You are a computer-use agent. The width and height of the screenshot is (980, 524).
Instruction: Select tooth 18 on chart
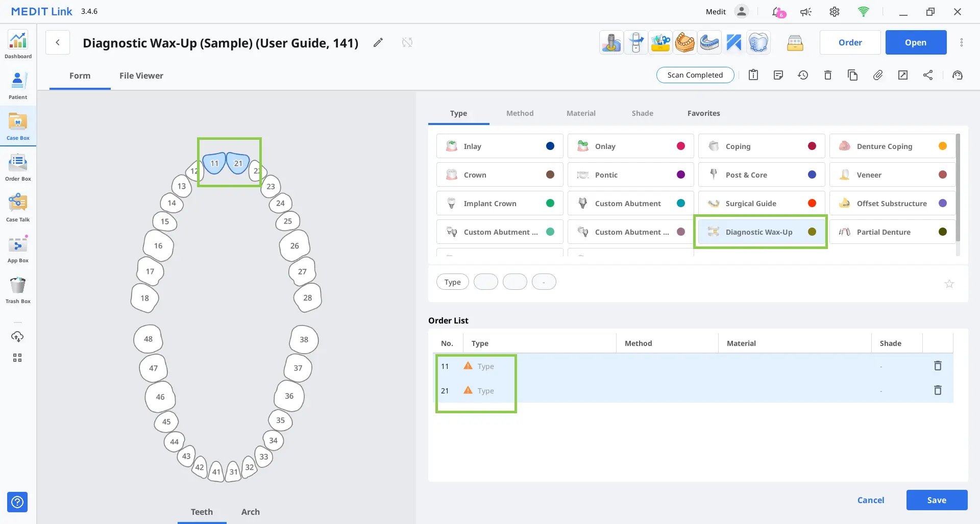145,298
